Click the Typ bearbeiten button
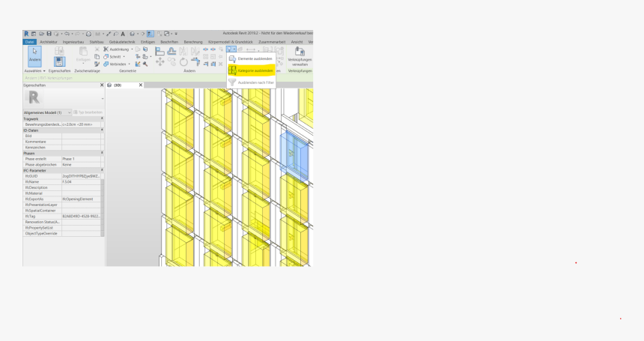Viewport: 644px width, 341px height. point(88,112)
